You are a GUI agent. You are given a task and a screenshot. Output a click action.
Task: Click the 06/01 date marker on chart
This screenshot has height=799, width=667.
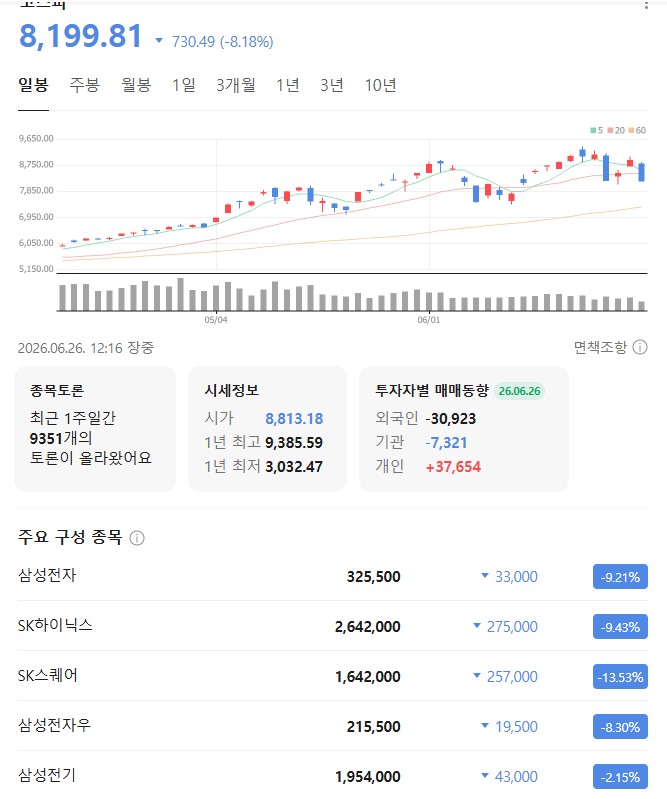tap(429, 320)
